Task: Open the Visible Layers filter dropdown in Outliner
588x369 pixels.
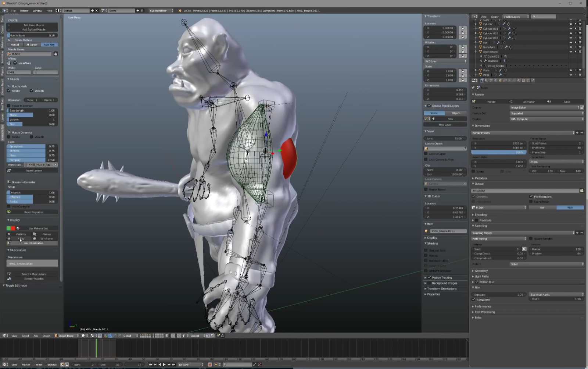Action: click(x=515, y=17)
